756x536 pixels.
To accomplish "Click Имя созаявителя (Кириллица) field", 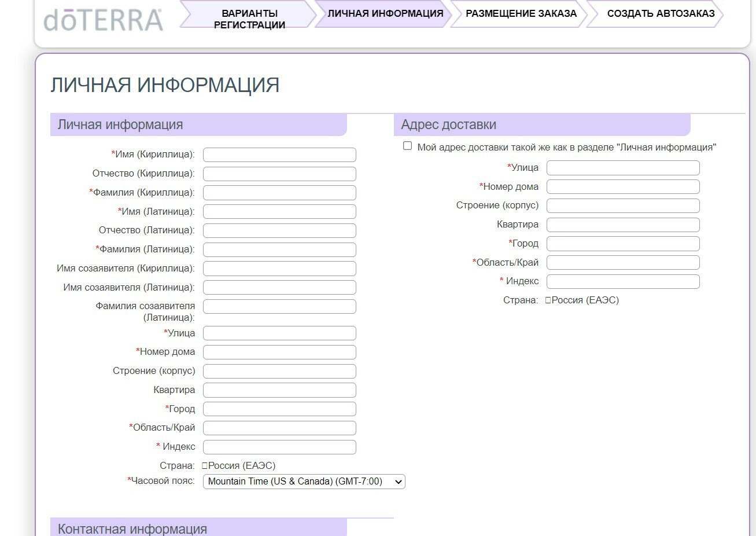I will [279, 269].
